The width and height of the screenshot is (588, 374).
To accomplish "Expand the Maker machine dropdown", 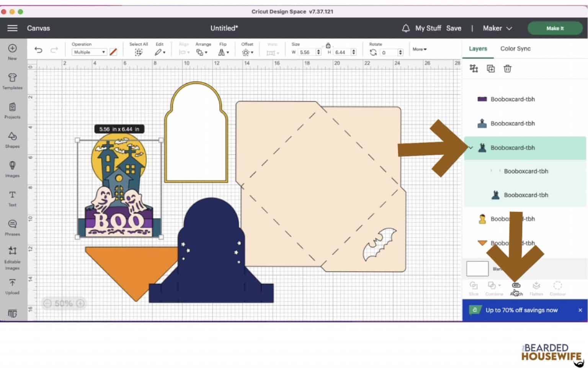I will [x=497, y=28].
